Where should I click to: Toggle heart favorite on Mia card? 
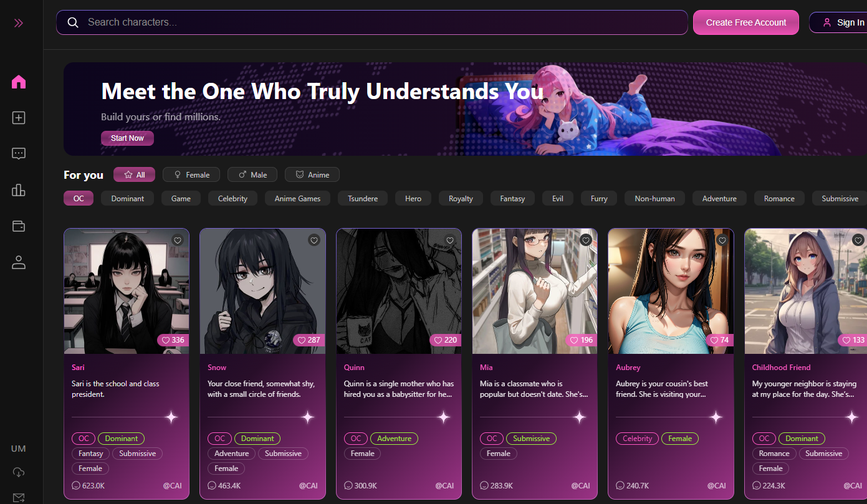point(586,240)
